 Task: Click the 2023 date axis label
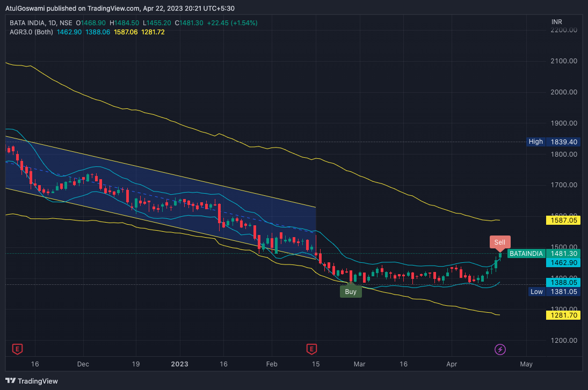coord(180,364)
